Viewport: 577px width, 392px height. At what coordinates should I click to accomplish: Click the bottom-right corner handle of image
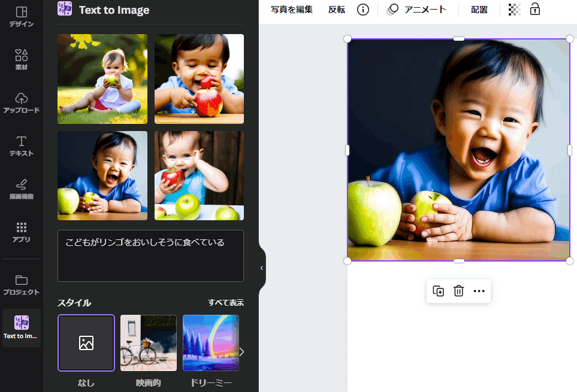tap(570, 261)
